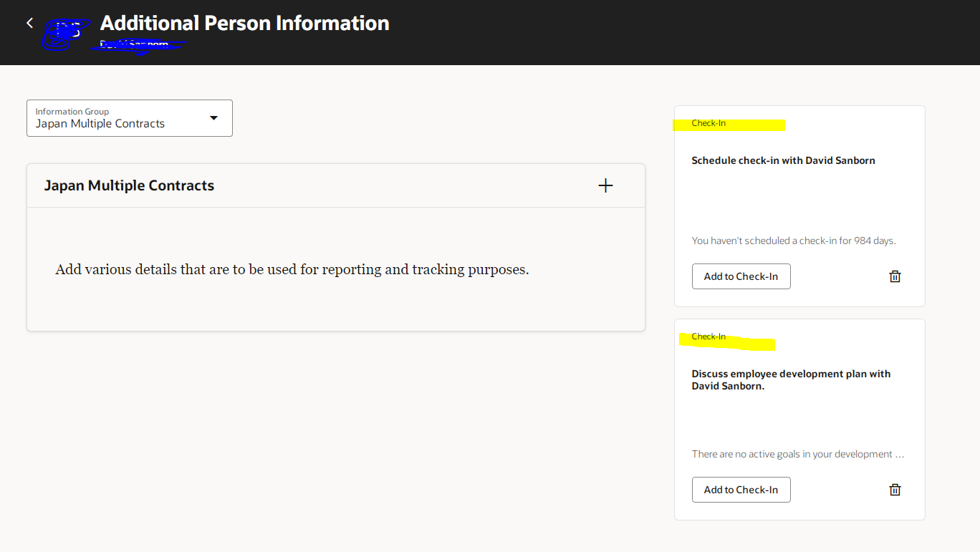This screenshot has width=980, height=552.
Task: Select the Discuss employee development plan text
Action: (x=791, y=379)
